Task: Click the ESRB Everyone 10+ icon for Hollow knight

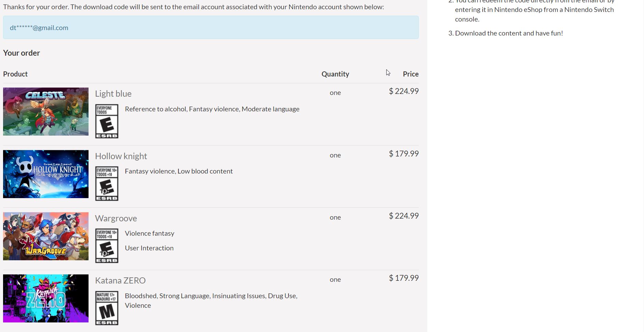Action: point(107,183)
